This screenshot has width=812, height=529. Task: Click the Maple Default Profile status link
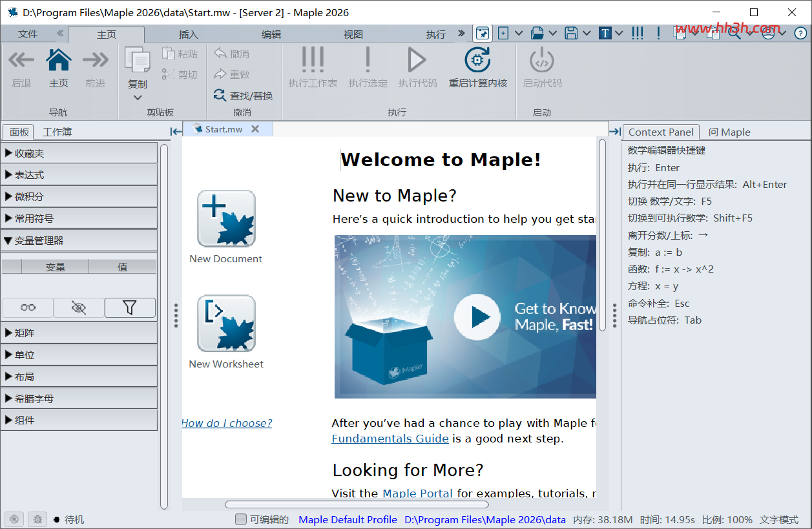point(348,519)
